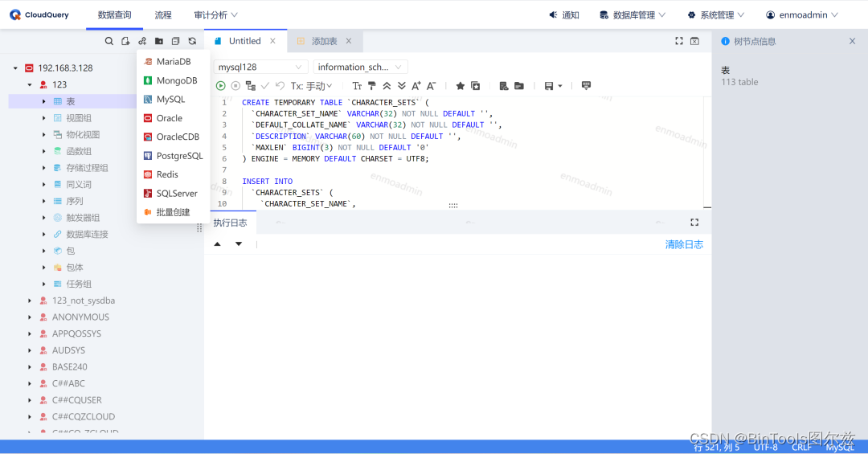Click fullscreen icon at the tab bar
Image resolution: width=868 pixels, height=454 pixels.
(679, 41)
